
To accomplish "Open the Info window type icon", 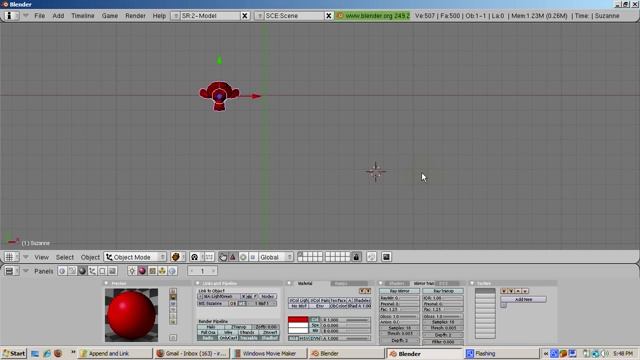I will (11, 16).
